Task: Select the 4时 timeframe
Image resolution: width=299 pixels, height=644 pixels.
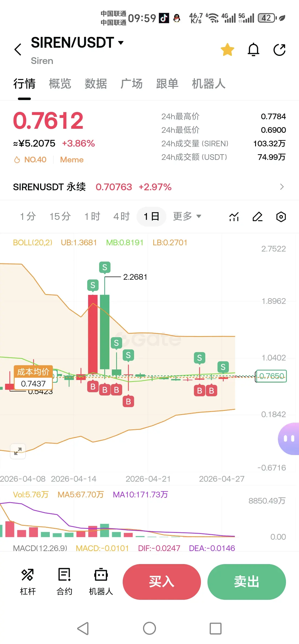Action: coord(122,216)
